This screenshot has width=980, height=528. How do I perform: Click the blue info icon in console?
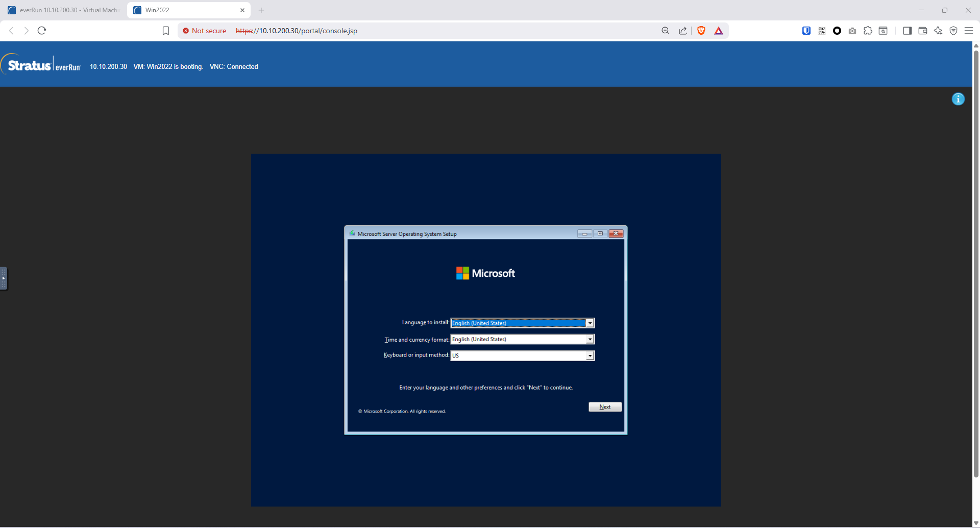tap(958, 99)
